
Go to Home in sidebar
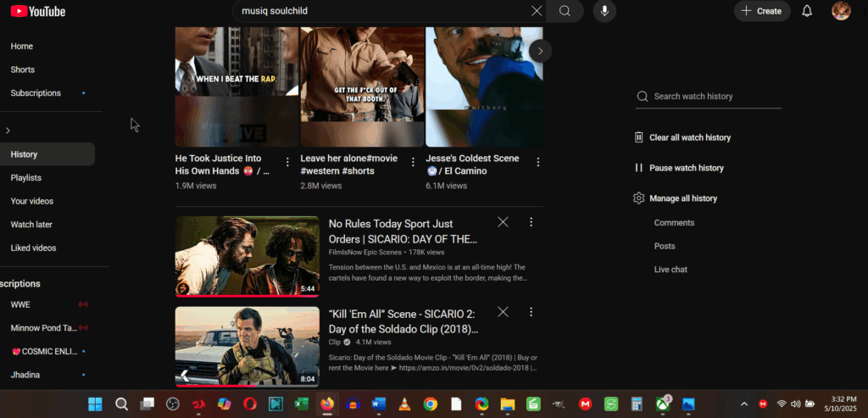click(x=21, y=47)
